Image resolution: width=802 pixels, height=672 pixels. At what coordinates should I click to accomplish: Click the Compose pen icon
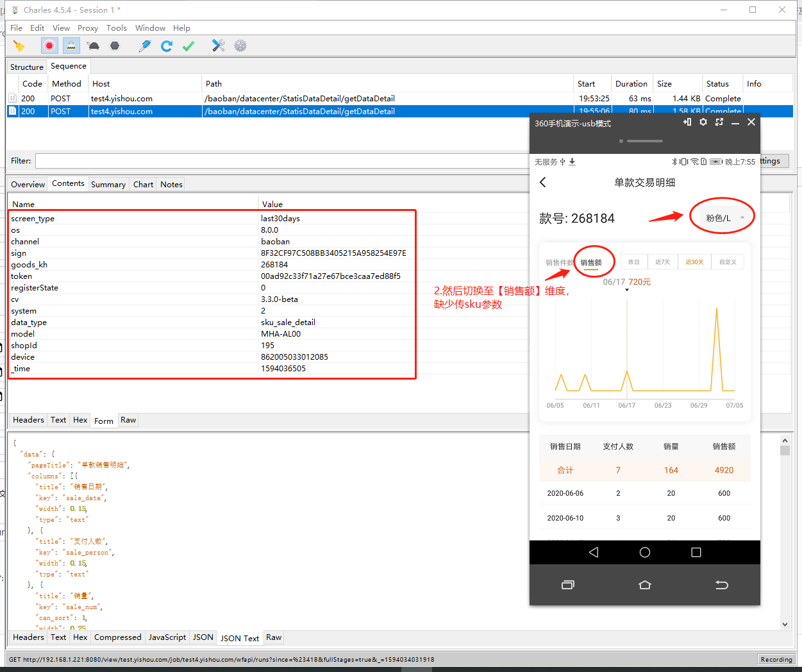145,46
